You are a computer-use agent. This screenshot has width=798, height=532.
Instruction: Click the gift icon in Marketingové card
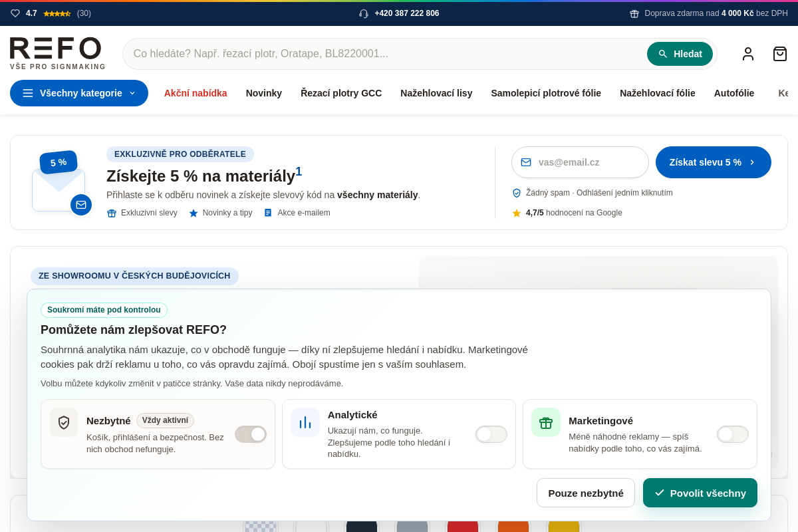pyautogui.click(x=546, y=422)
